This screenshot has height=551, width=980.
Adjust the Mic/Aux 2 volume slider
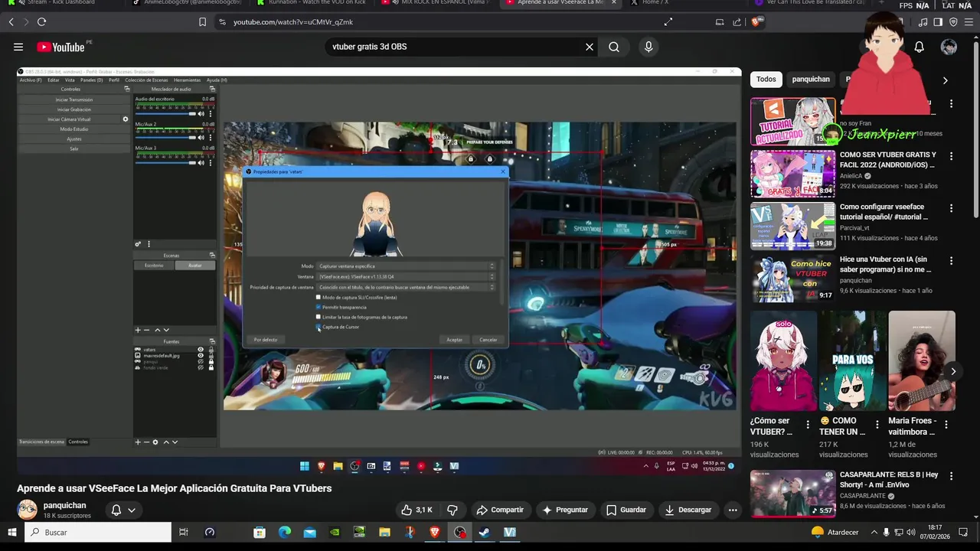(x=165, y=139)
